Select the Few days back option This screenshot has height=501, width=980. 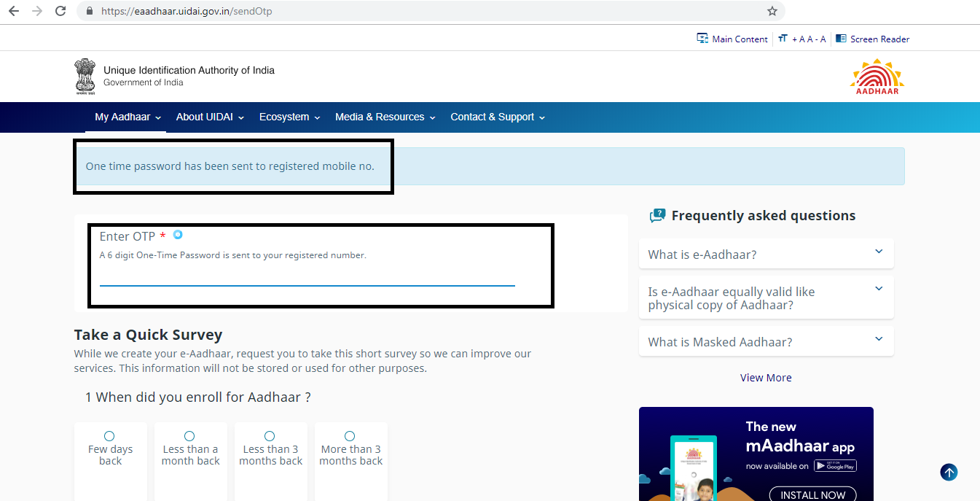click(x=110, y=435)
